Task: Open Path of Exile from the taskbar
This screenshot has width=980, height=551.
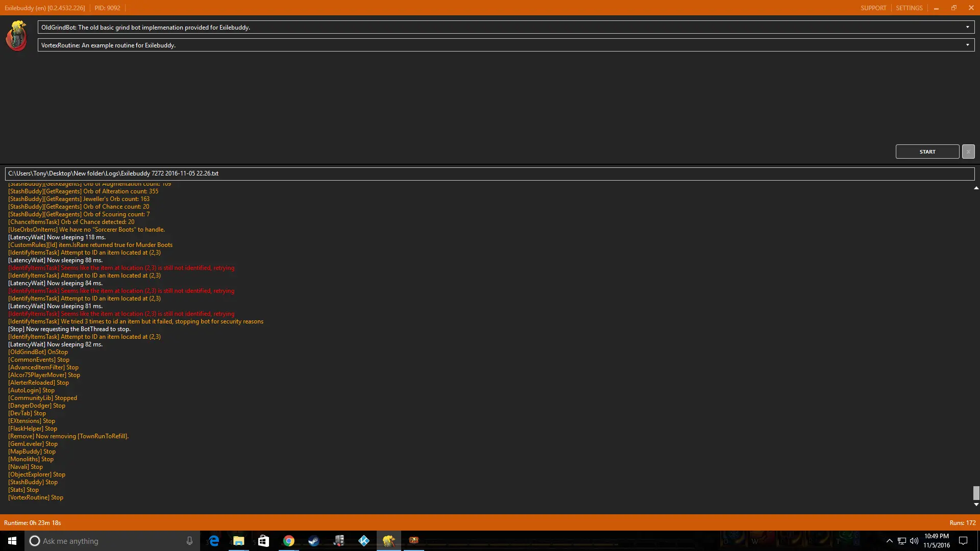Action: [x=414, y=541]
